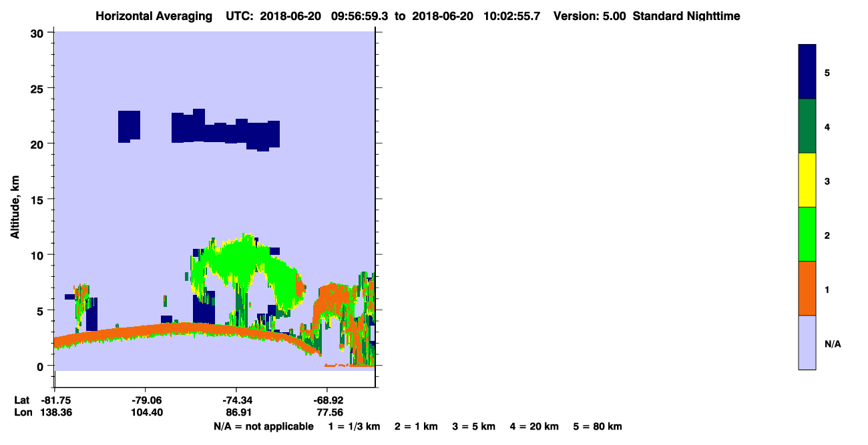Viewport: 868px width, 445px height.
Task: Click 'Standard Nighttime' in the title
Action: click(686, 16)
